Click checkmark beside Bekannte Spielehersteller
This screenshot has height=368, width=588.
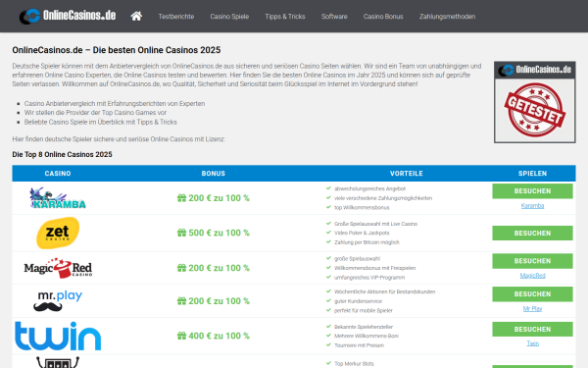328,327
